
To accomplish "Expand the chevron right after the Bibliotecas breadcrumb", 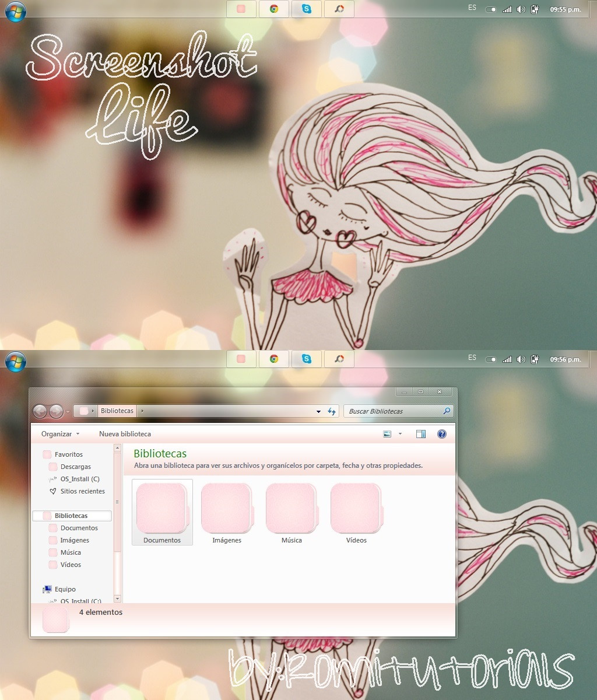I will tap(142, 411).
